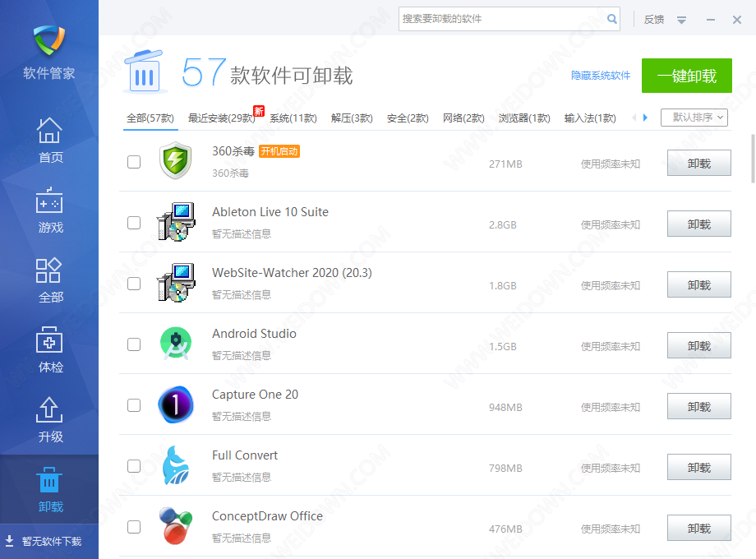
Task: Click the Full Convert app icon
Action: tap(176, 465)
